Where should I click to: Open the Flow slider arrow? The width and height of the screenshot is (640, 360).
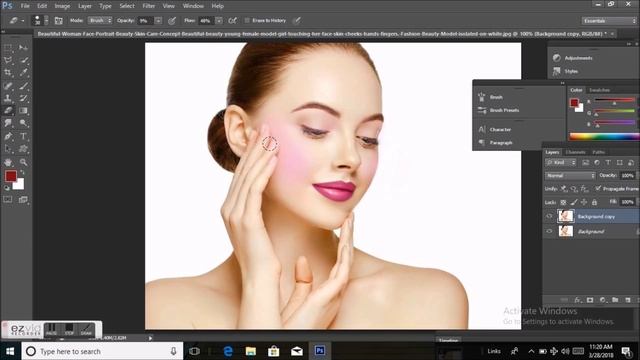[x=219, y=20]
